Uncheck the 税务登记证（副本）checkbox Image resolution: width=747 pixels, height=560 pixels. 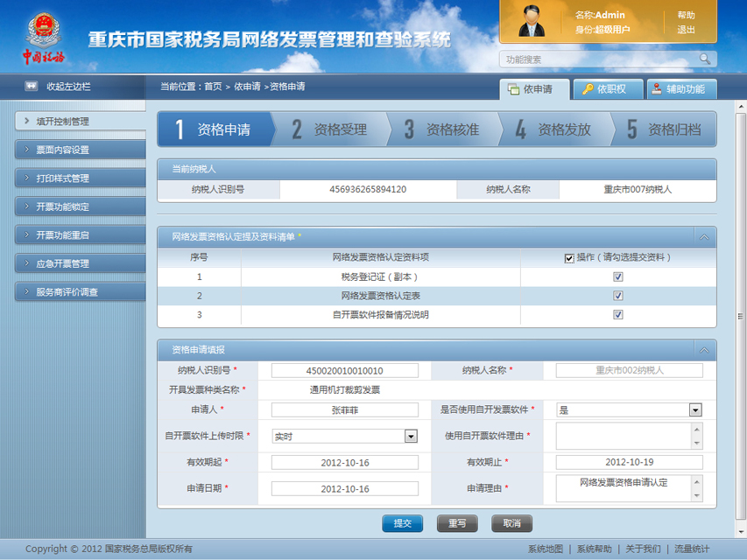618,276
